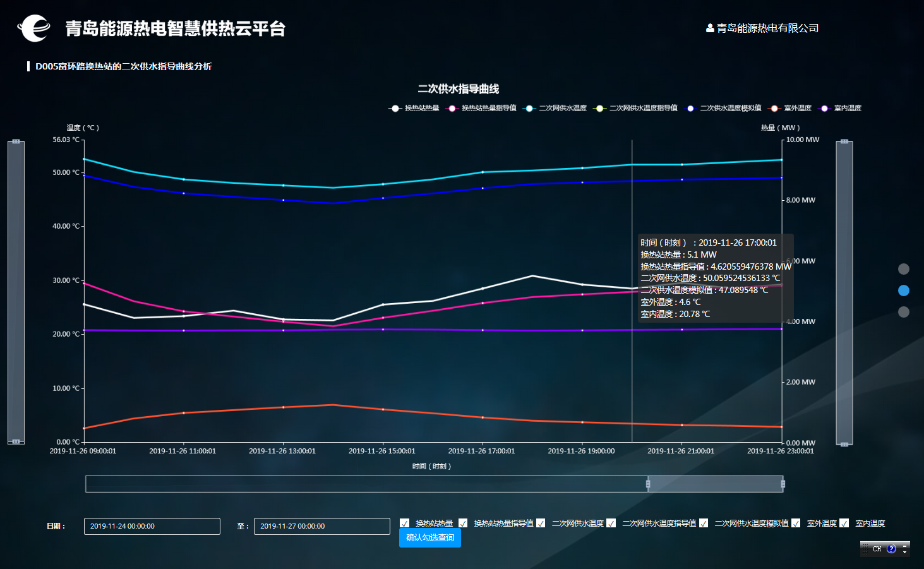Toggle the cyan 二次网供水温度 legend marker
The width and height of the screenshot is (924, 569).
(529, 109)
